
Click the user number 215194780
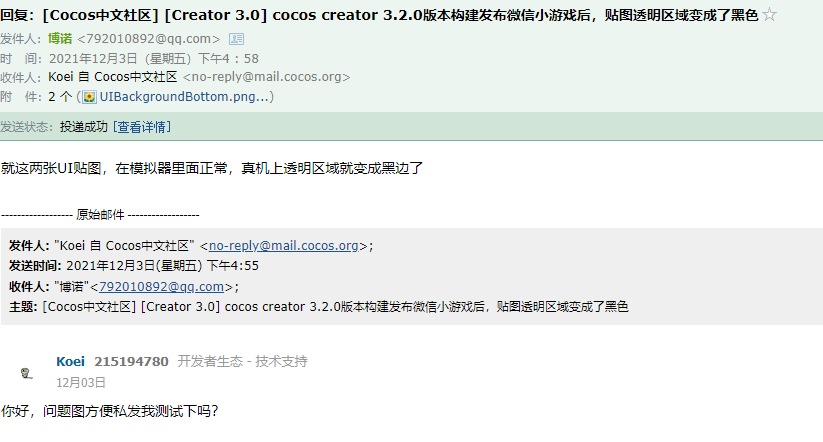tap(131, 361)
